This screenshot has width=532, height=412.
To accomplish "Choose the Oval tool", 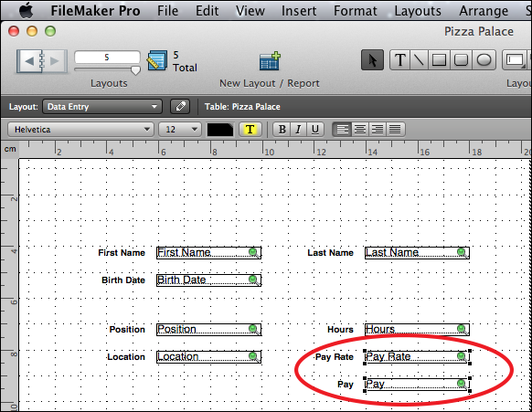I will (x=484, y=60).
